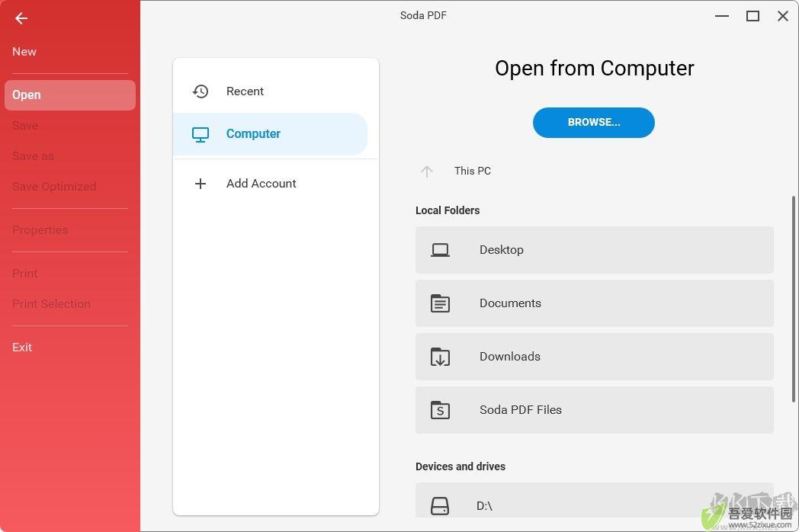The image size is (799, 532).
Task: Select New in the file menu
Action: pos(24,52)
